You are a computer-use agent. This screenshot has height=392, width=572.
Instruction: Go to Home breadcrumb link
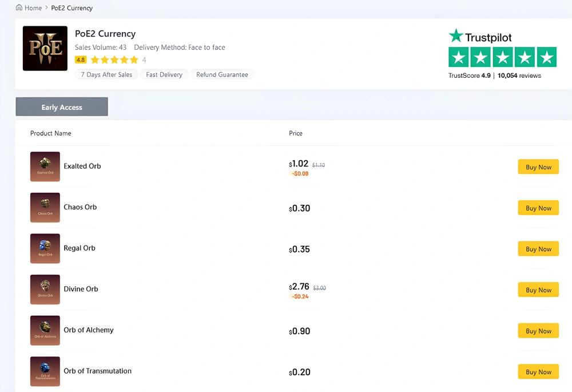pyautogui.click(x=33, y=8)
